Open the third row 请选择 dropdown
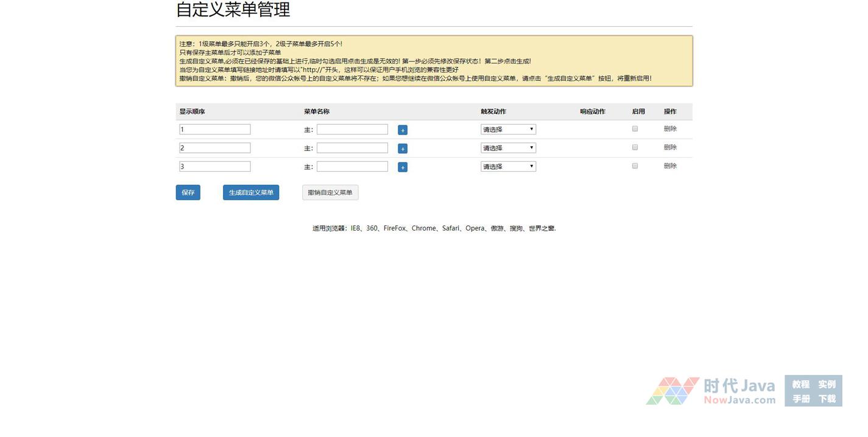 coord(508,166)
